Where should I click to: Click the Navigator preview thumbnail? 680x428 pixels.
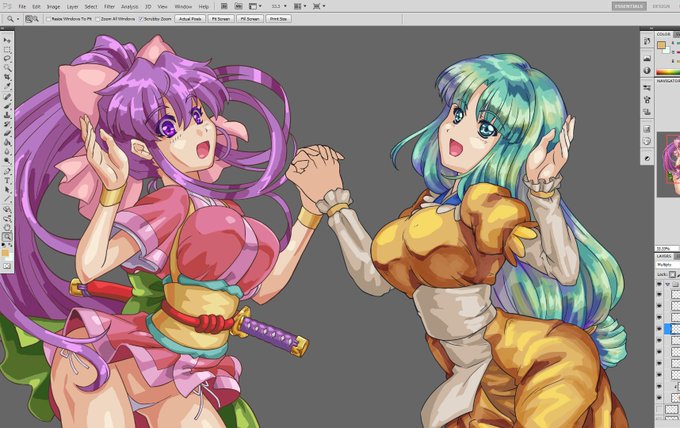(x=670, y=164)
